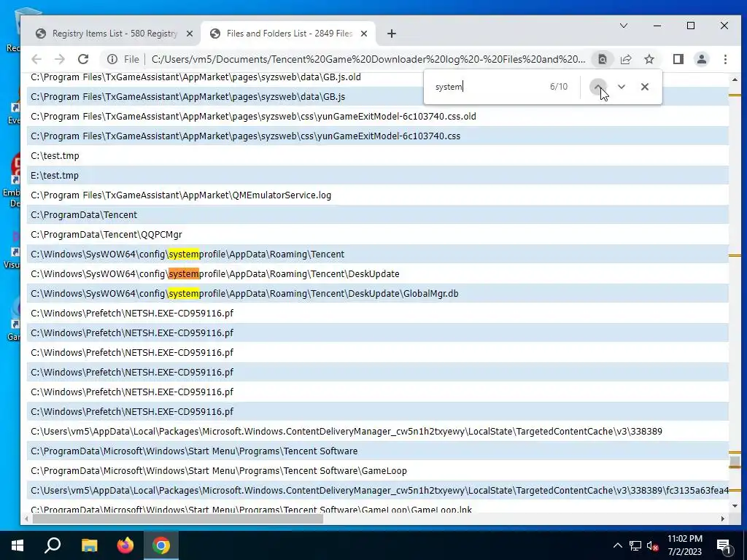Screen dimensions: 747x560
Task: Click the find-in-page icon in address bar
Action: click(x=602, y=59)
